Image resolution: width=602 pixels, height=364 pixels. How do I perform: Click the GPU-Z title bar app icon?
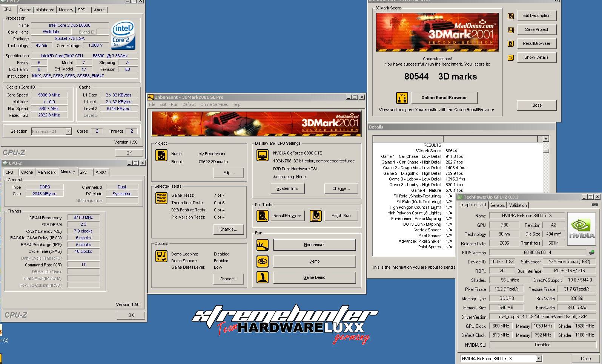pos(460,197)
